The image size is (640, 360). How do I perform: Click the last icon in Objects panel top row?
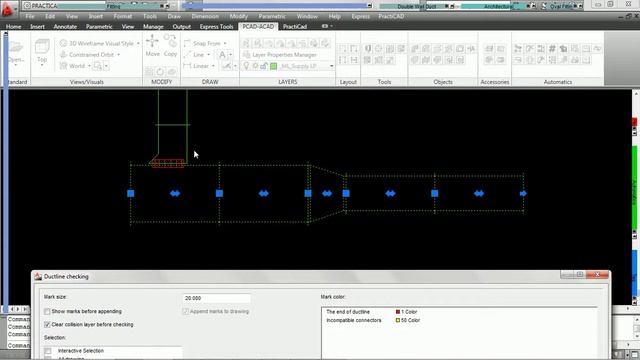[x=471, y=49]
